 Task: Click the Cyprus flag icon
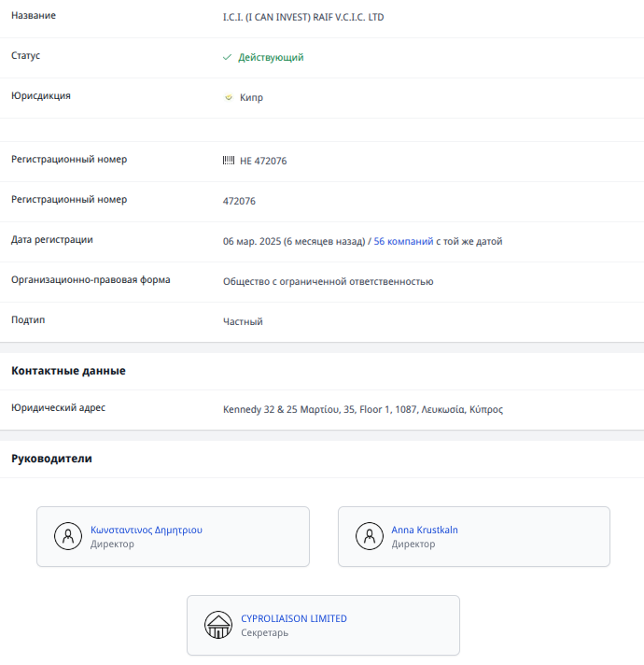tap(228, 97)
